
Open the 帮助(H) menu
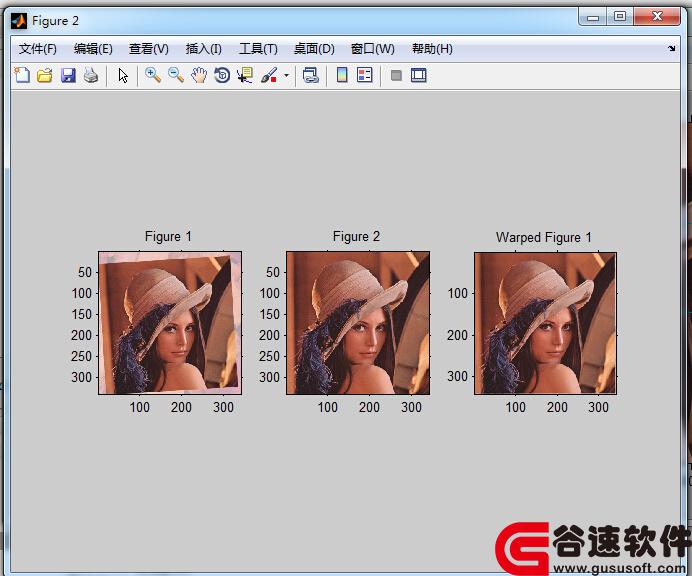(432, 49)
